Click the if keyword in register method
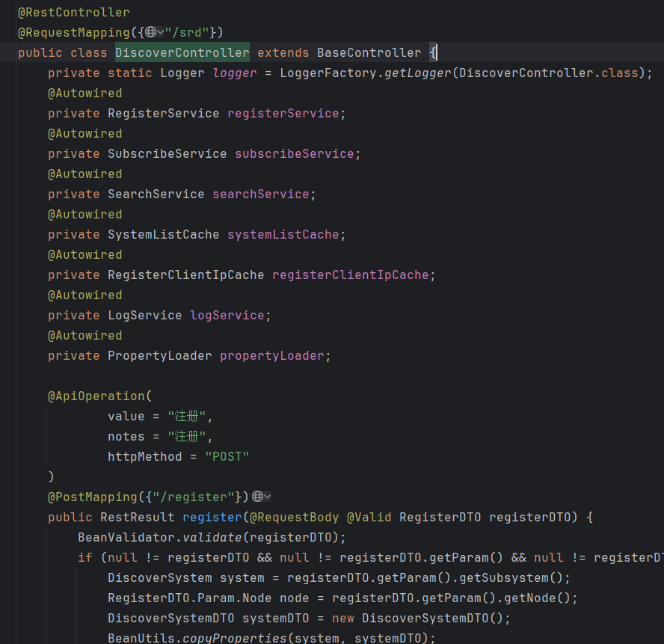664x644 pixels. pyautogui.click(x=84, y=557)
